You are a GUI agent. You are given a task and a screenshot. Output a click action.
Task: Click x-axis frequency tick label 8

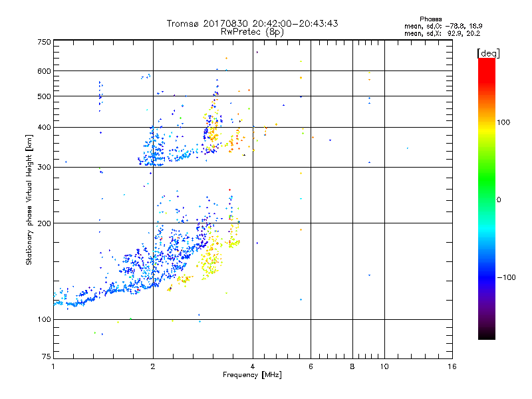(352, 366)
